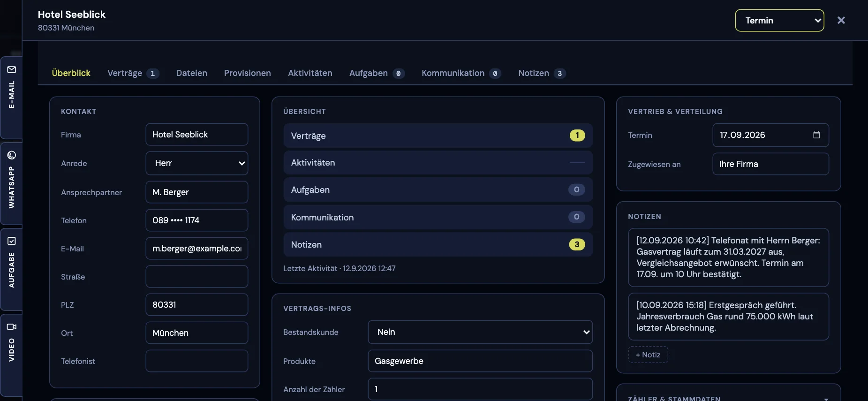Open the Dateien tab
The width and height of the screenshot is (868, 401).
click(x=191, y=73)
